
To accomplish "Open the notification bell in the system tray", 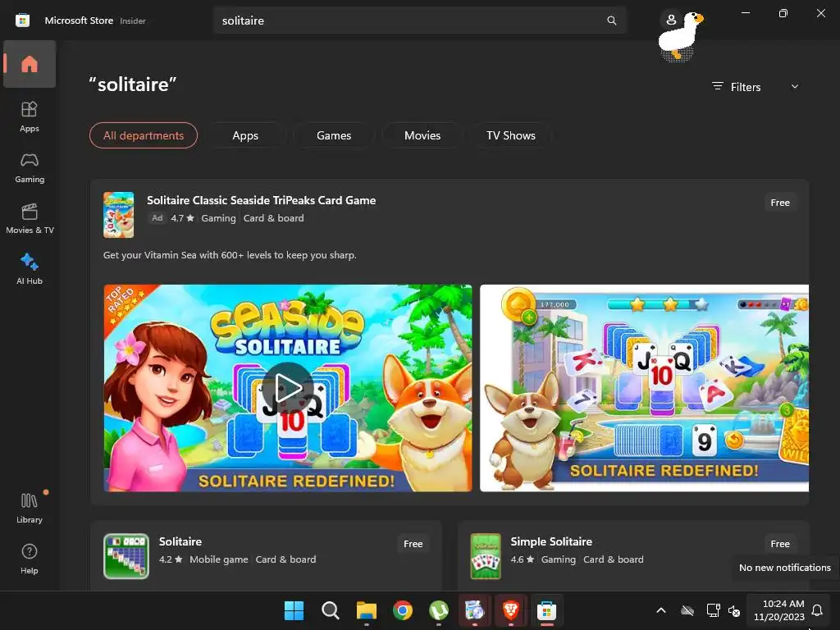I will point(817,610).
